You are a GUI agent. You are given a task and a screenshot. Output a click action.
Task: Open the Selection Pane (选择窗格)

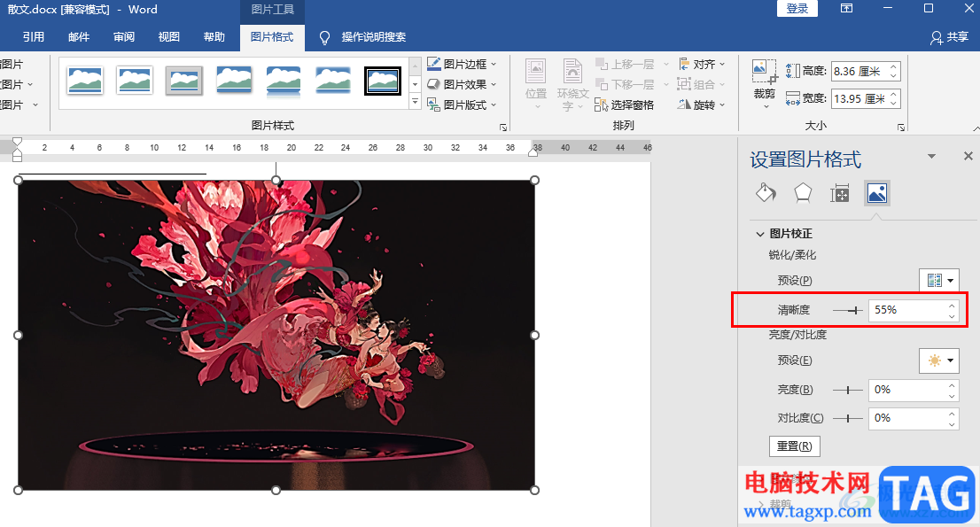[624, 105]
